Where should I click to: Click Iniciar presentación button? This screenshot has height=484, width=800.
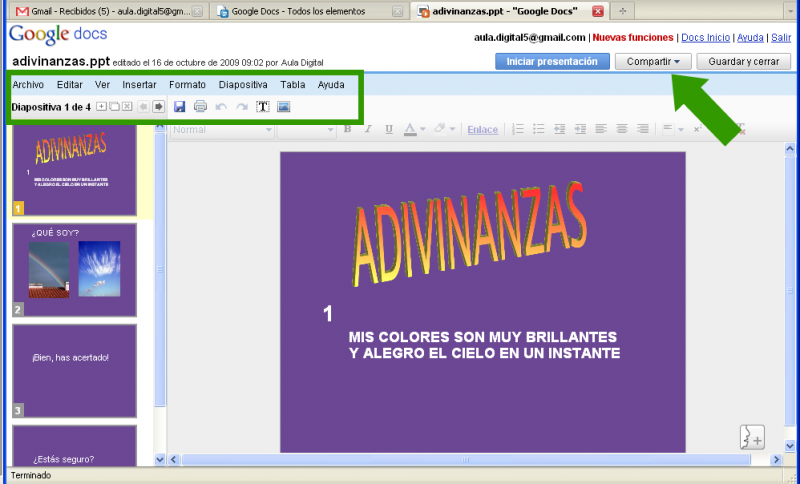[552, 62]
